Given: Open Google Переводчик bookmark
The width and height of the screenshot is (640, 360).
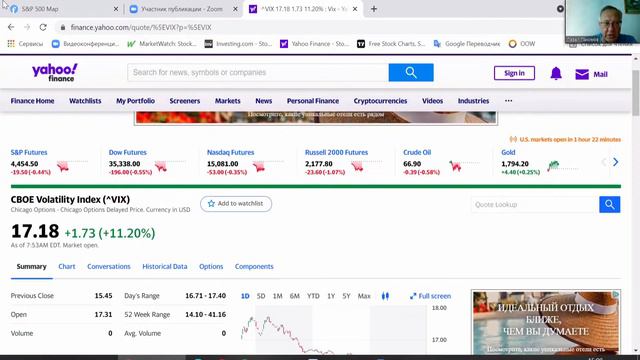Looking at the screenshot, I should tap(467, 44).
